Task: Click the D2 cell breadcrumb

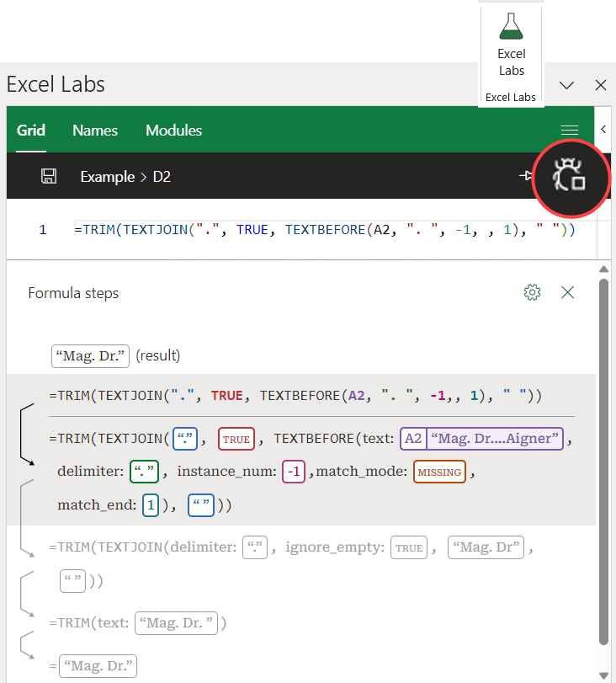Action: [x=162, y=176]
